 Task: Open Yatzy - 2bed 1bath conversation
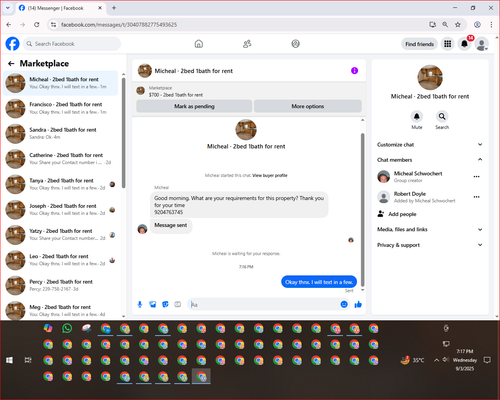(x=61, y=235)
